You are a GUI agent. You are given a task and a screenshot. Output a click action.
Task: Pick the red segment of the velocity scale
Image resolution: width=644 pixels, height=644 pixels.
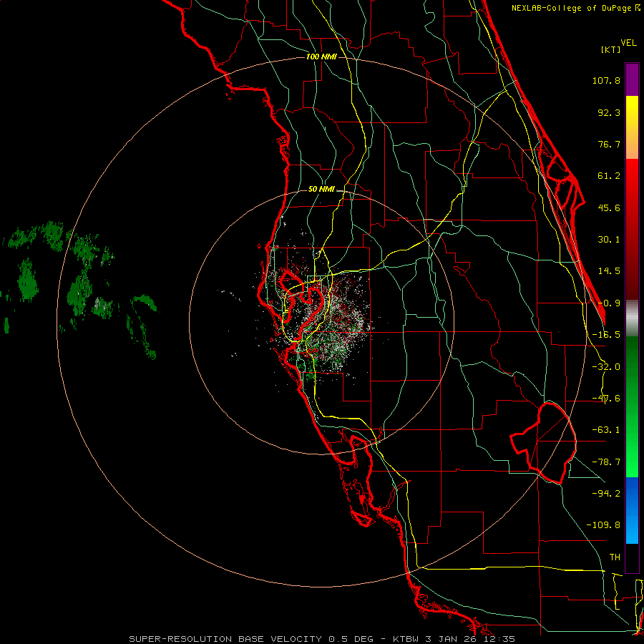(x=632, y=229)
